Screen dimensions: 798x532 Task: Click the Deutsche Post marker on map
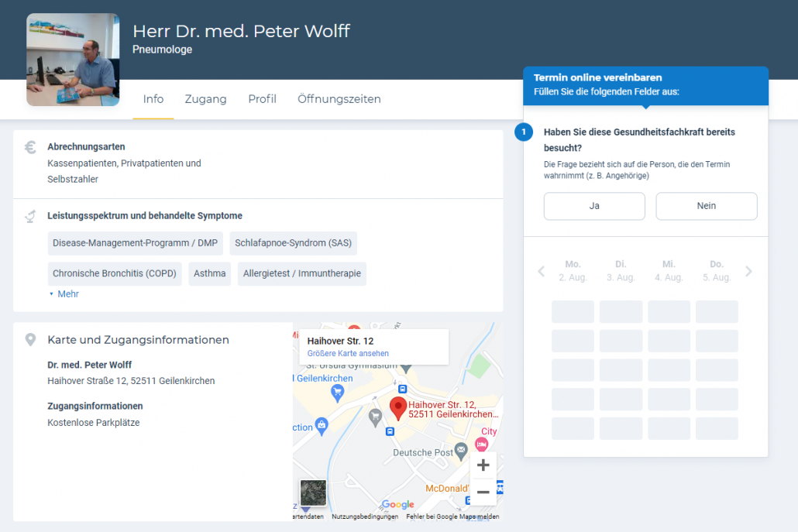(461, 450)
